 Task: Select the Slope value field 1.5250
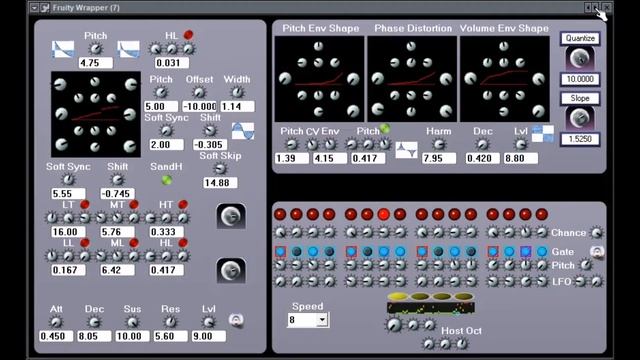tap(580, 139)
